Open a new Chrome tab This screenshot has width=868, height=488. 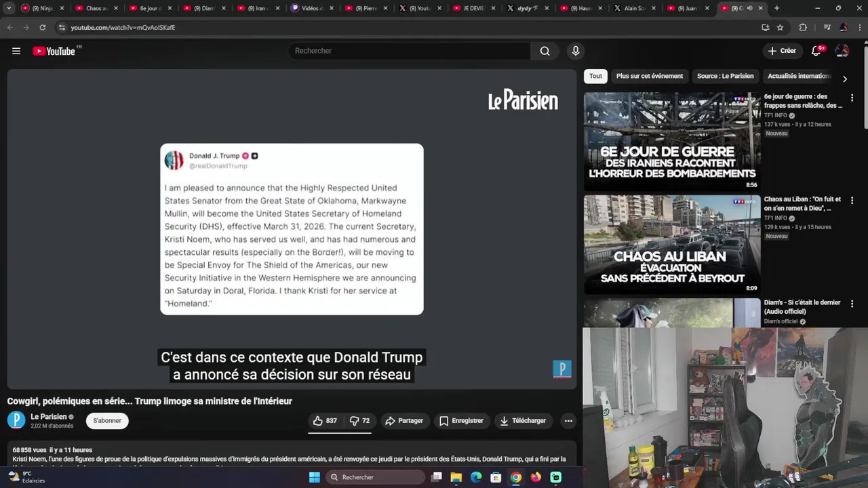[x=776, y=8]
